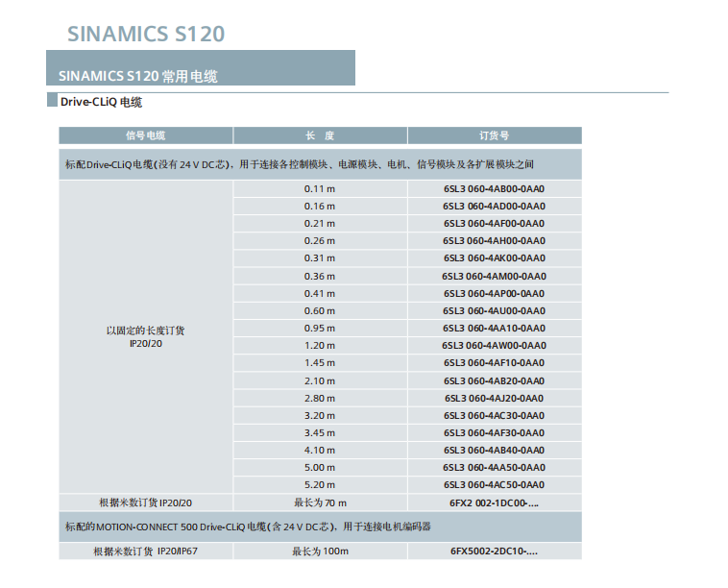Select order number 6FX2 002-1DC00-....
This screenshot has height=588, width=728.
click(495, 503)
